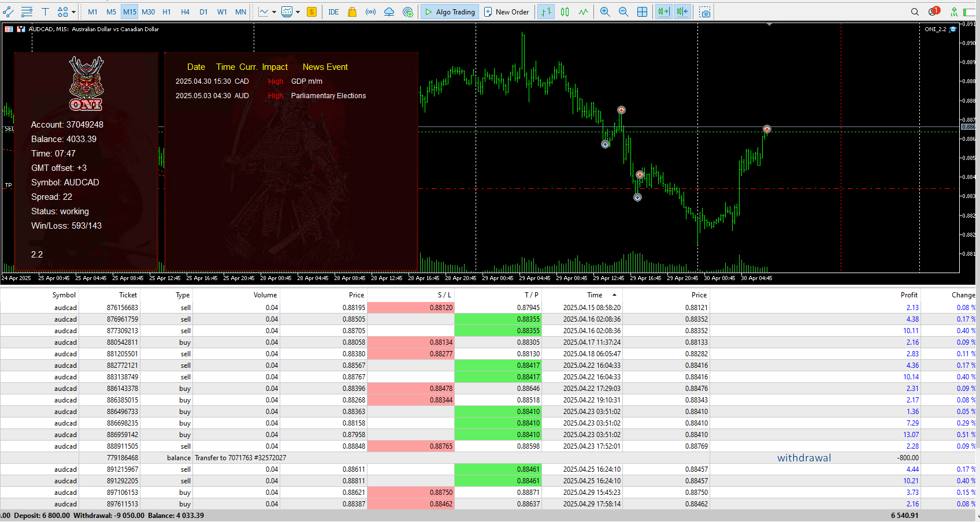Select the active M15 timeframe button

pos(129,12)
